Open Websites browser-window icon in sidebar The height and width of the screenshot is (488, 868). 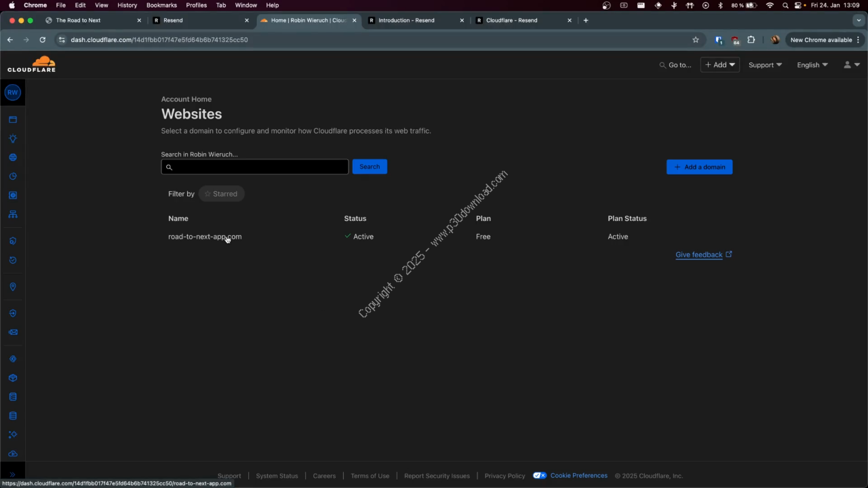pos(12,119)
